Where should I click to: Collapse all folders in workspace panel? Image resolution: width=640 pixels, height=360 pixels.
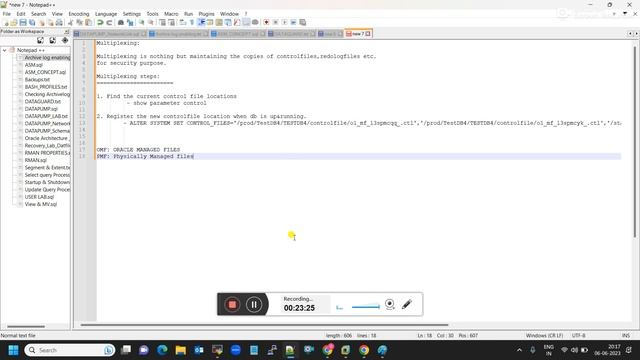53,40
